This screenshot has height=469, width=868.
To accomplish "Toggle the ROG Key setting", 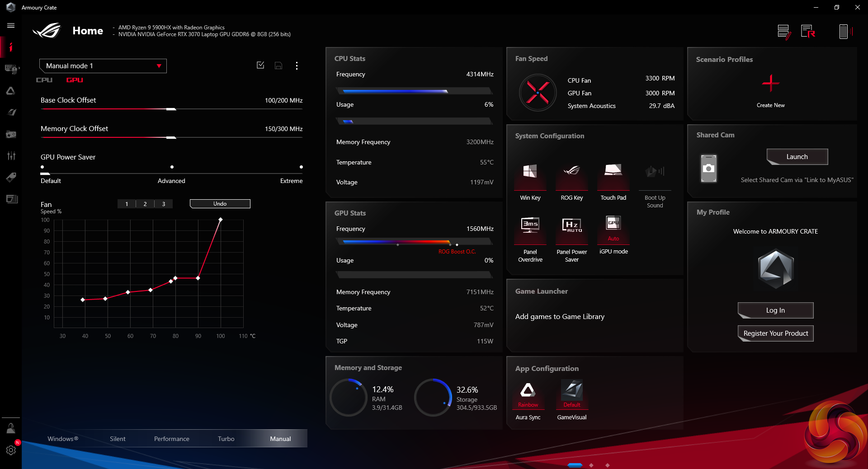I will click(x=571, y=172).
